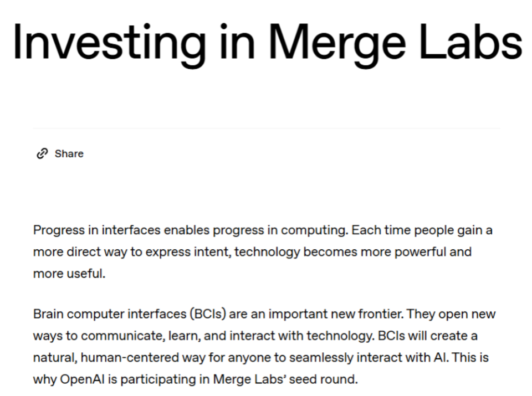Click the "Investing in Merge Labs" headline
This screenshot has width=532, height=396.
pos(267,42)
